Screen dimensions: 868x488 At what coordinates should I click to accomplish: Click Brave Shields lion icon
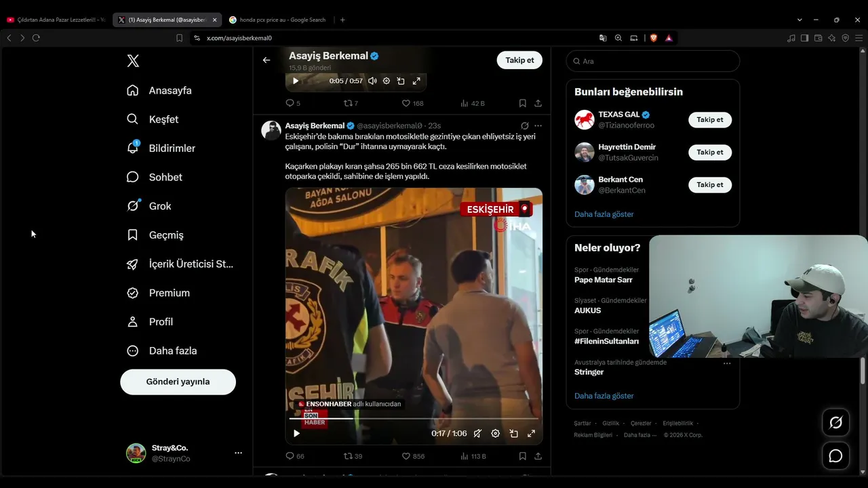pos(654,38)
